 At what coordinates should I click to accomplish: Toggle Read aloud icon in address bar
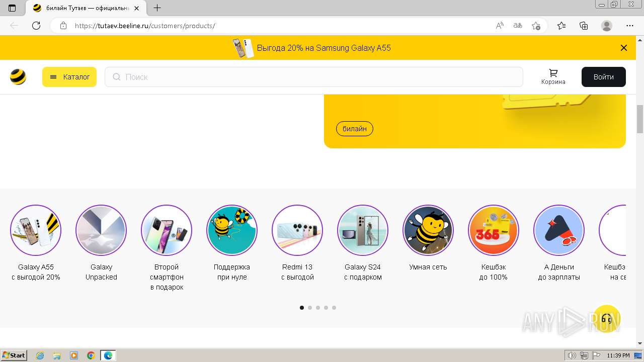[500, 26]
